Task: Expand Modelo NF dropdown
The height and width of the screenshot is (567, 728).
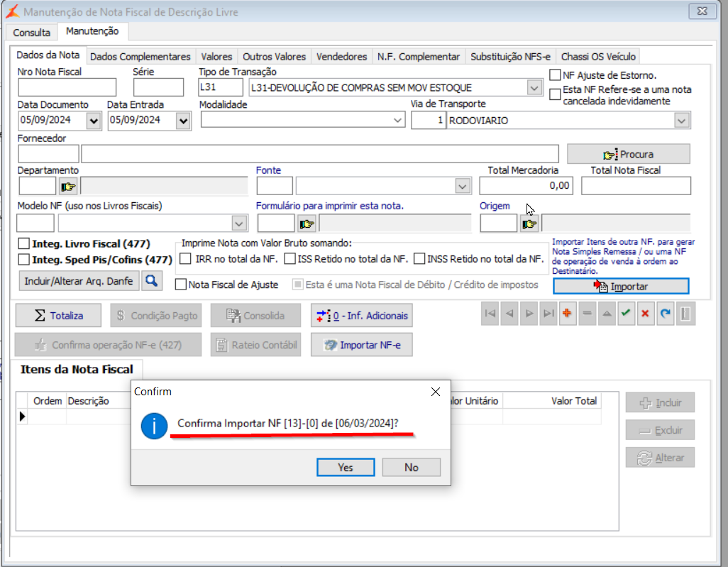Action: (x=239, y=224)
